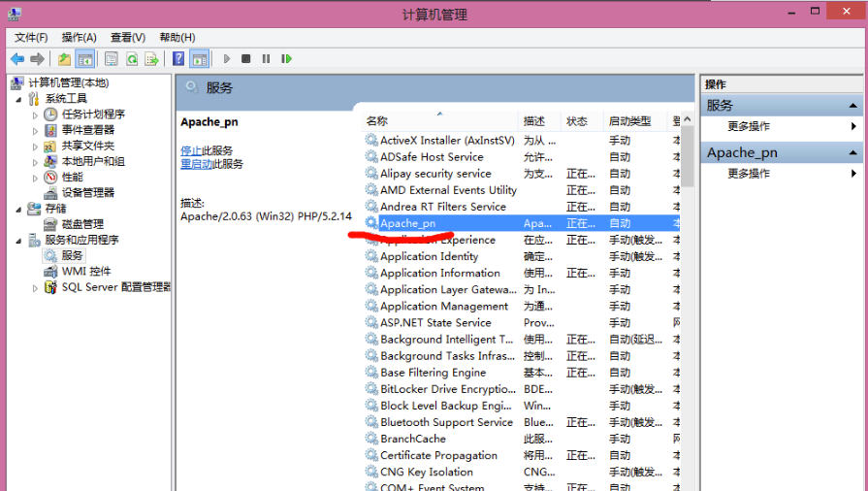Sort by the 描述 column header
The image size is (868, 491).
538,121
